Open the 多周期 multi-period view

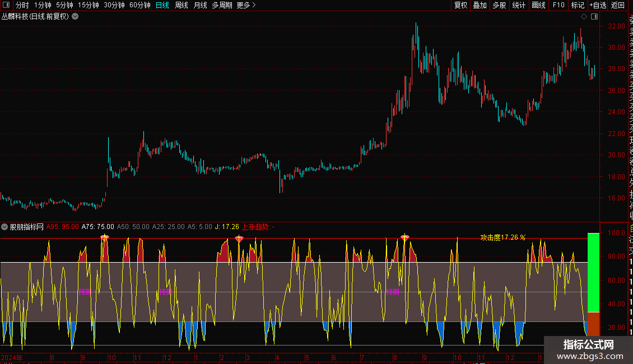[222, 5]
